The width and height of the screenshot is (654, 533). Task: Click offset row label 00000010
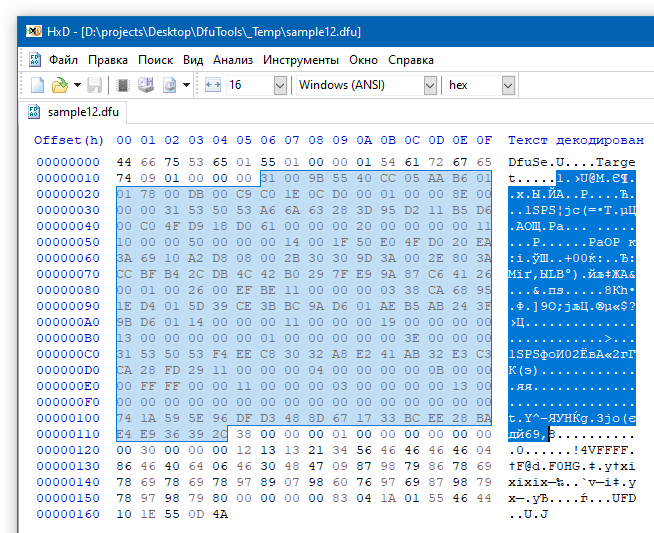coord(68,178)
